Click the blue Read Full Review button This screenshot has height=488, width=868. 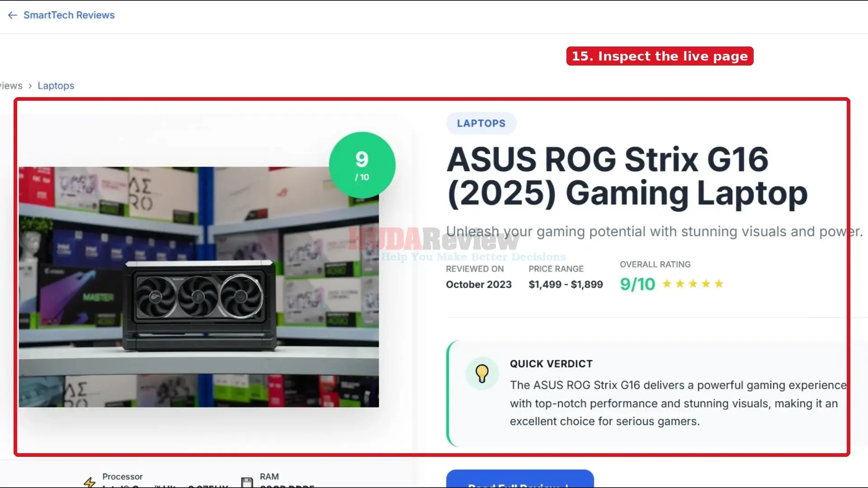point(520,479)
